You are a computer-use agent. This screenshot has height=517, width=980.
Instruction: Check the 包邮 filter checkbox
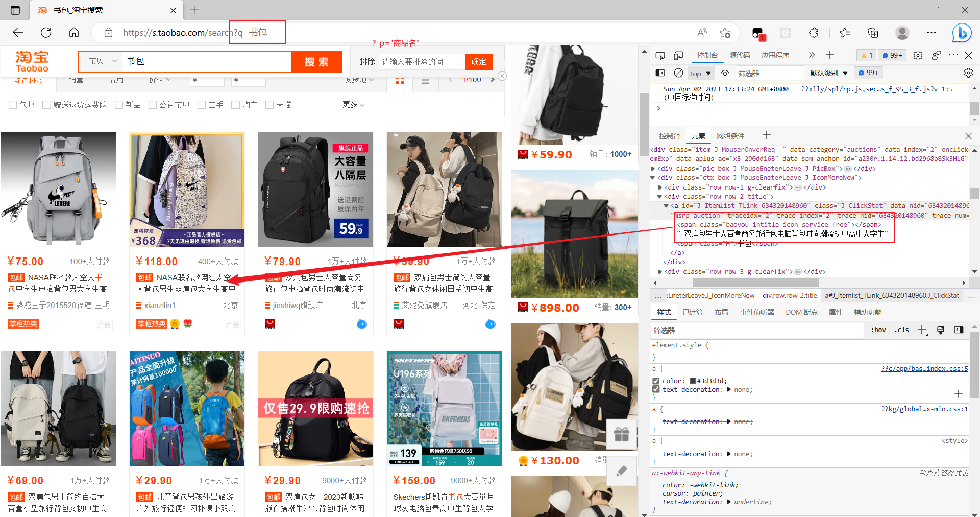13,105
